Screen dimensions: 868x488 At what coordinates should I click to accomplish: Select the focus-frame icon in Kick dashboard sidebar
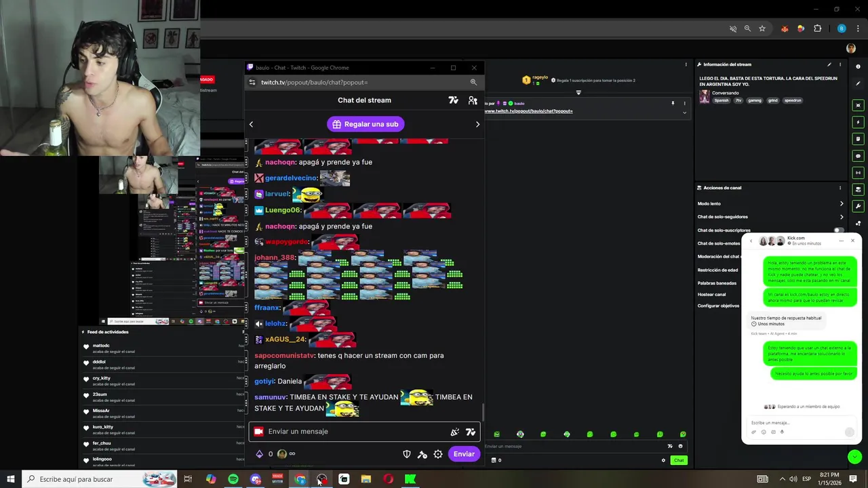(858, 105)
